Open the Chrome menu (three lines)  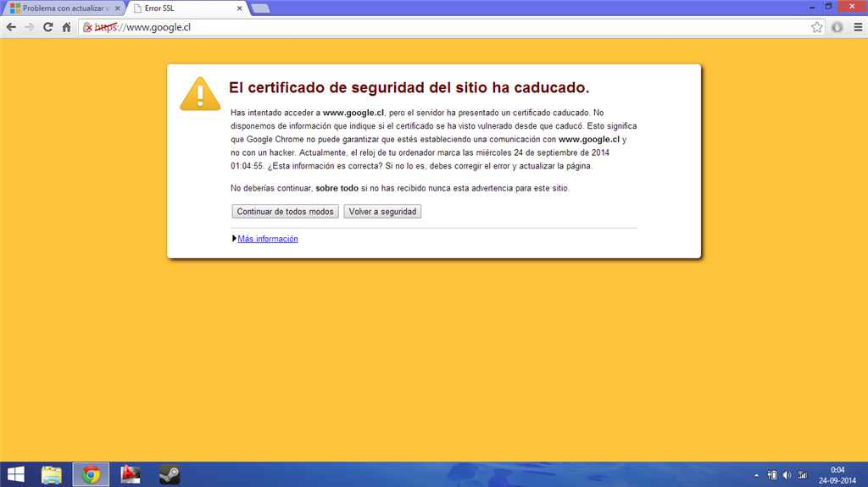858,27
